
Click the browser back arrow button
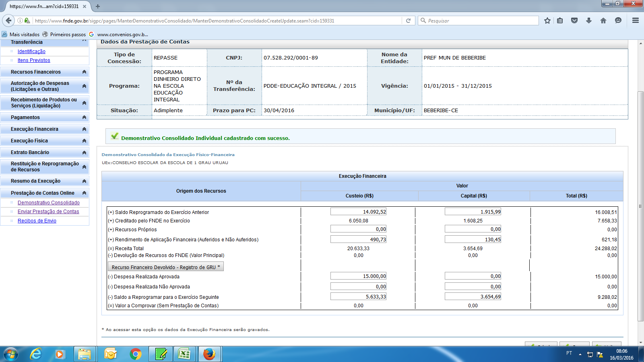tap(8, 21)
